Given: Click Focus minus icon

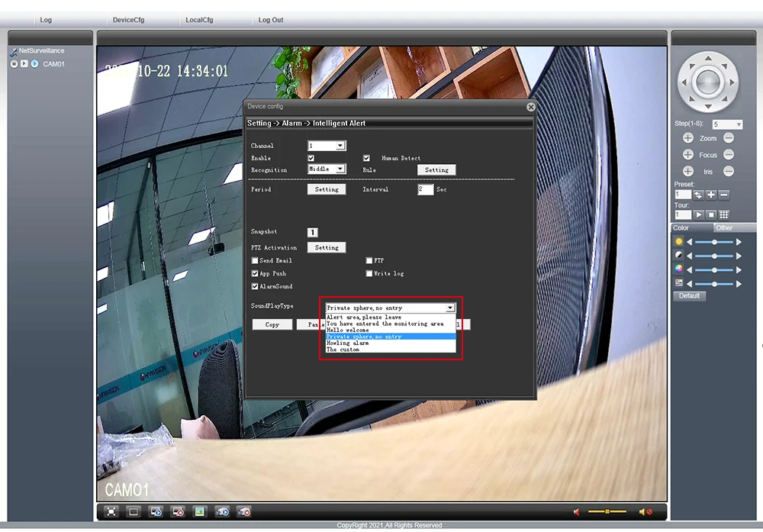Looking at the screenshot, I should pos(729,155).
